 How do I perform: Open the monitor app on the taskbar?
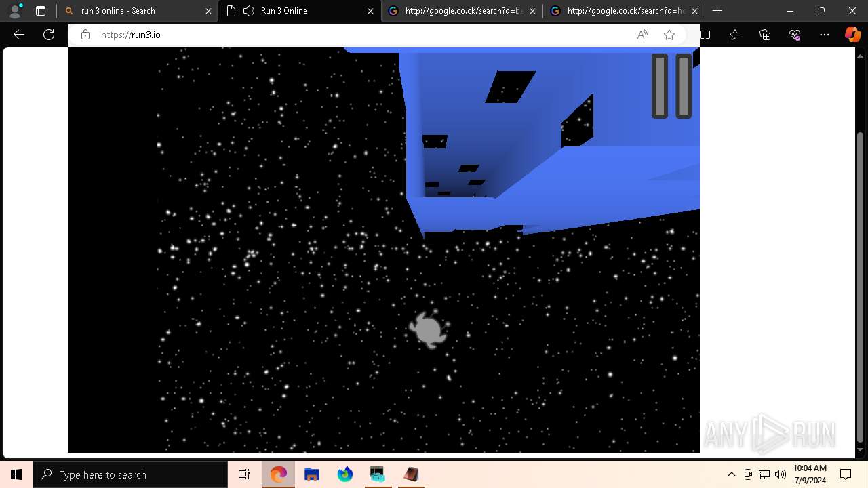pyautogui.click(x=378, y=474)
